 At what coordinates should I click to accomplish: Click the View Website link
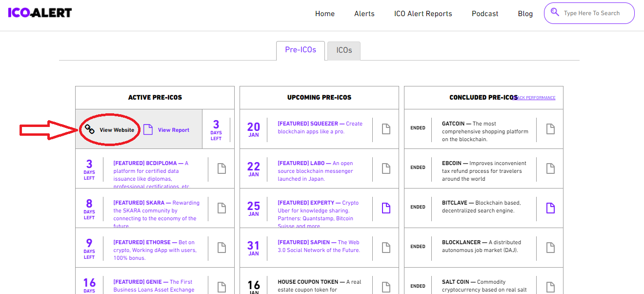(117, 130)
